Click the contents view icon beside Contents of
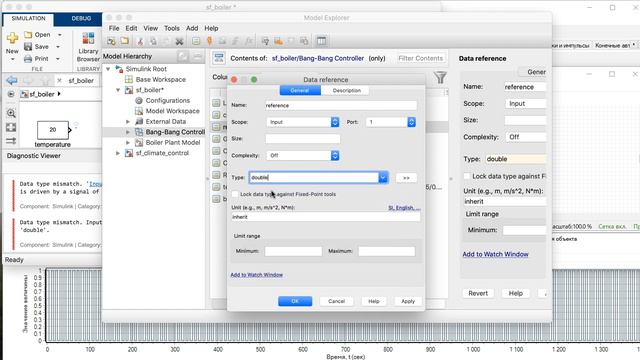 coord(219,58)
